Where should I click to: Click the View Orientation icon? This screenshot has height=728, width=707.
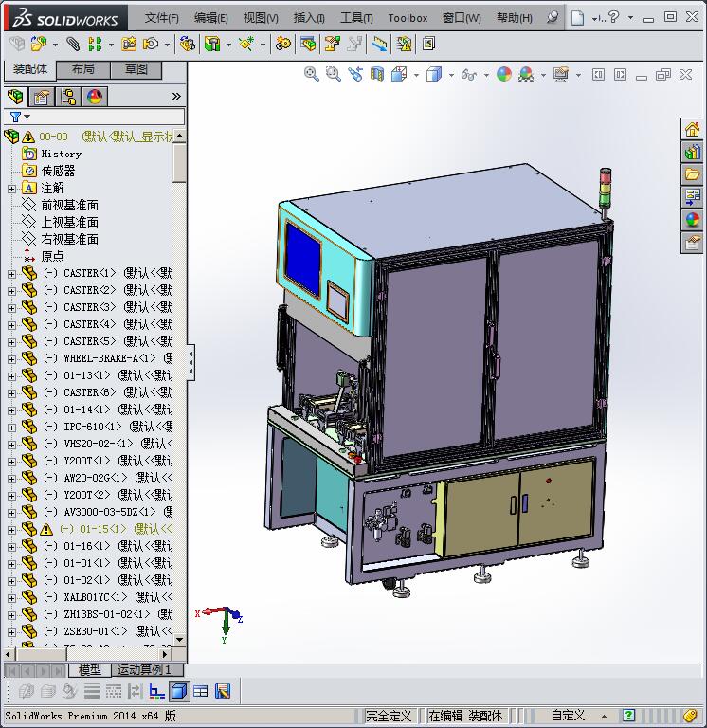(x=399, y=74)
